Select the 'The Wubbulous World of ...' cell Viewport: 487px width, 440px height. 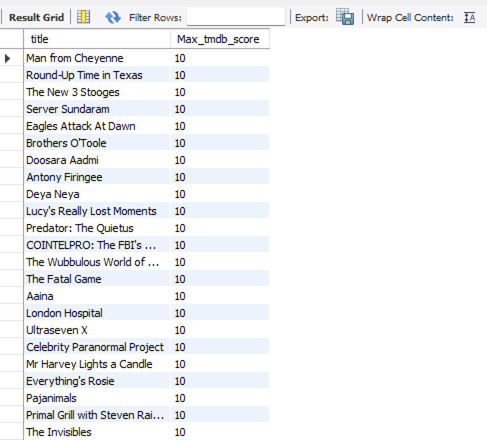pos(97,262)
